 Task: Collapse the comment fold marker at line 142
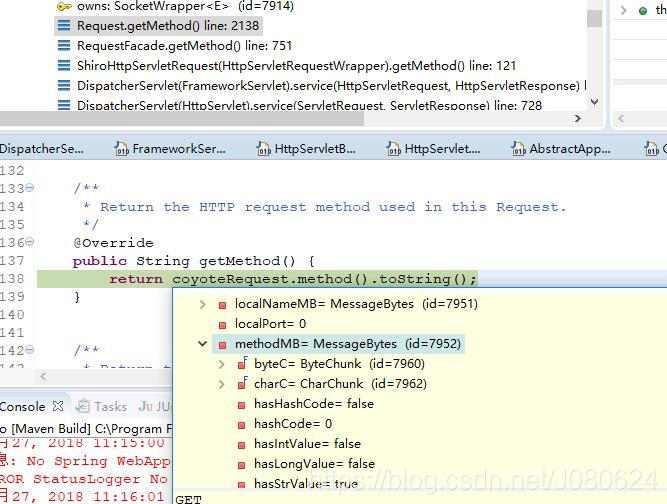29,350
